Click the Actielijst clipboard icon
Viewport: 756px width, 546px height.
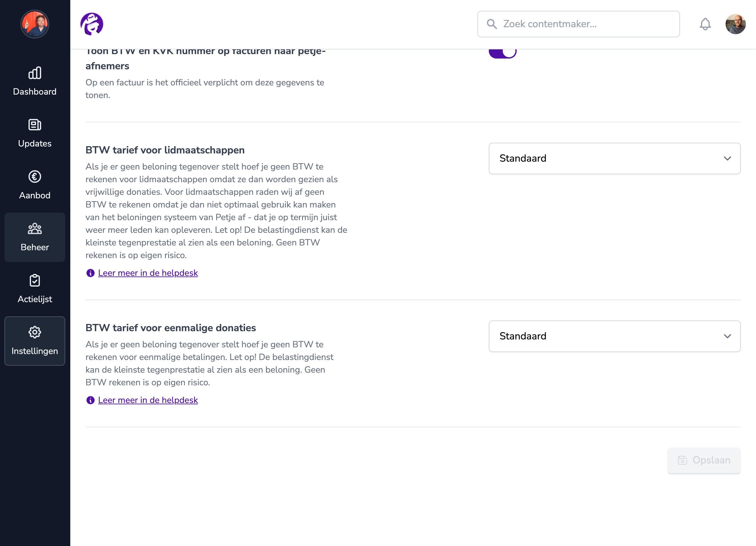(35, 281)
